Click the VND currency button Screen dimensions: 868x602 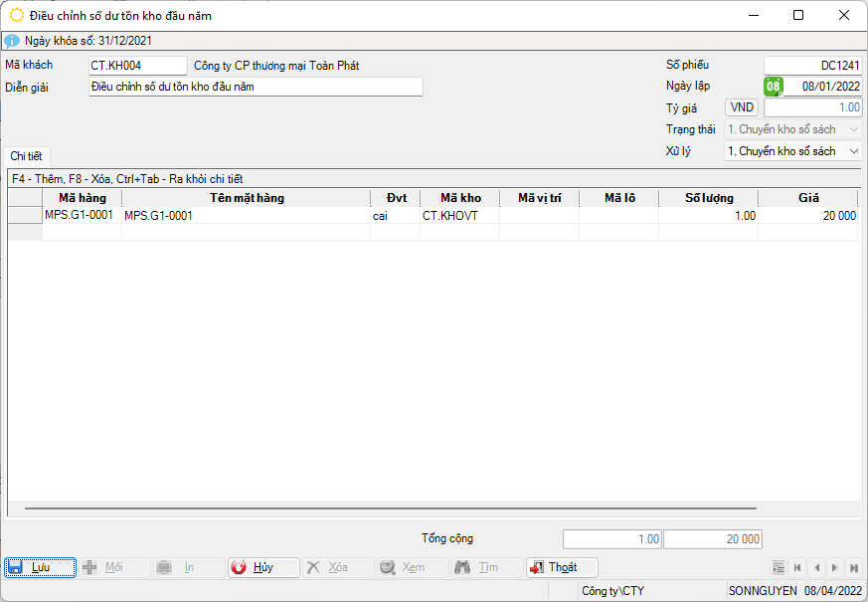[742, 107]
